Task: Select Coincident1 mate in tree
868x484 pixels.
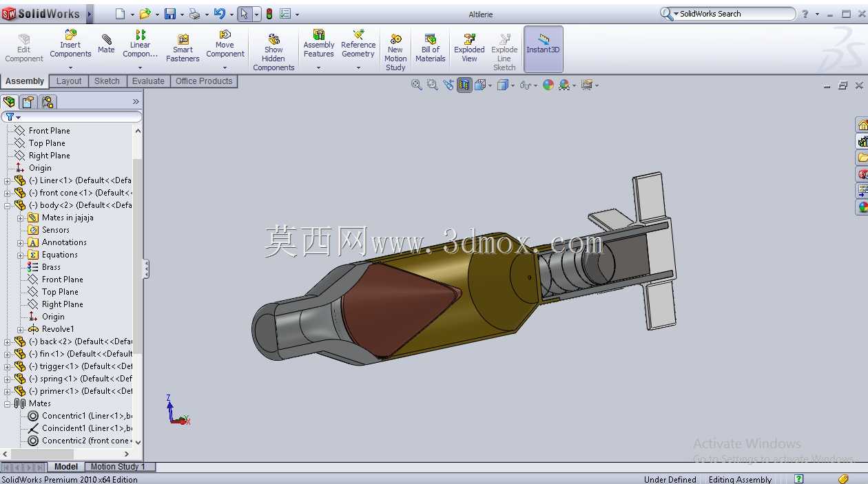Action: point(80,428)
